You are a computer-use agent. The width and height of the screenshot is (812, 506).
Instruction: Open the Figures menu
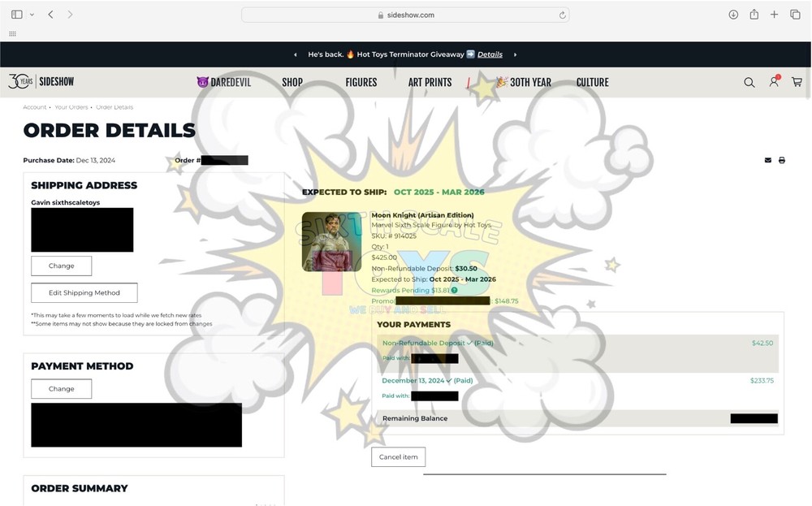click(x=361, y=82)
